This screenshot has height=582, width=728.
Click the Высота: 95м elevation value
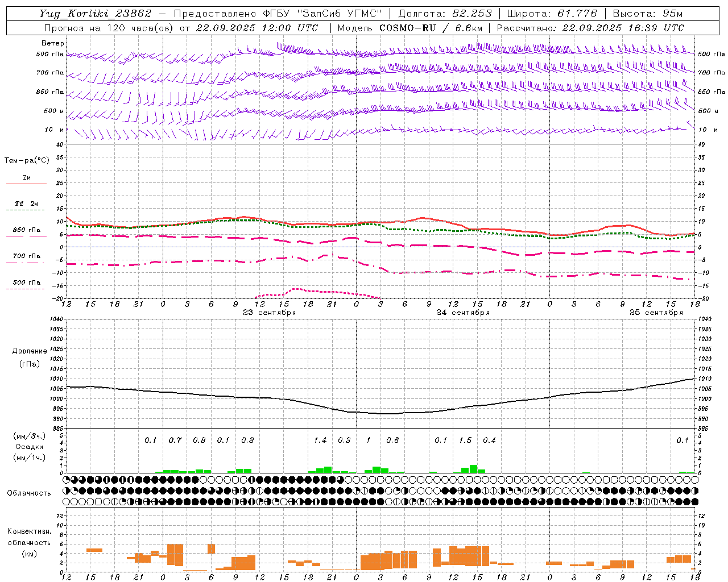coord(647,14)
